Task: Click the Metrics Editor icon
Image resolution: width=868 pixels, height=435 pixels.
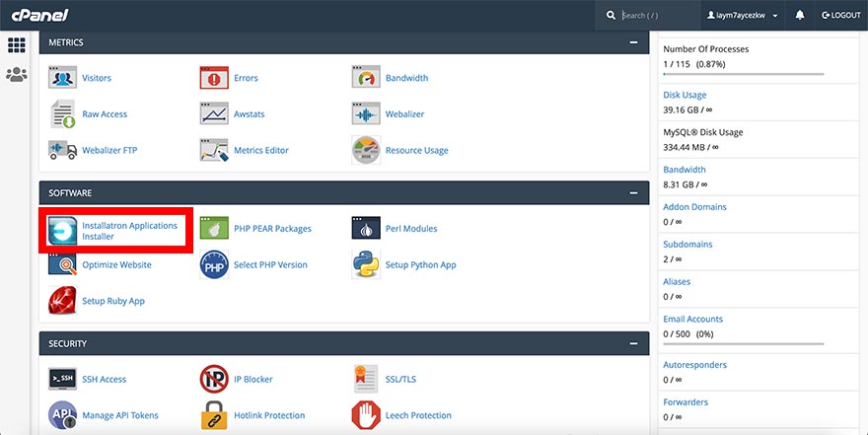Action: (x=214, y=150)
